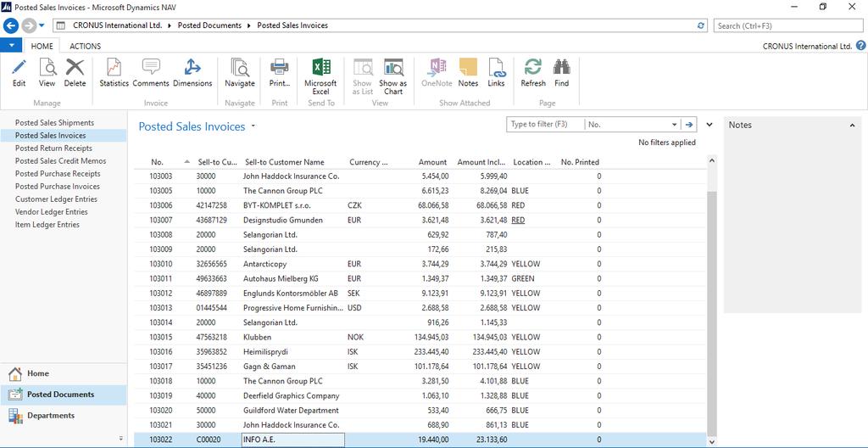
Task: Apply filter with the arrow button
Action: click(x=689, y=125)
